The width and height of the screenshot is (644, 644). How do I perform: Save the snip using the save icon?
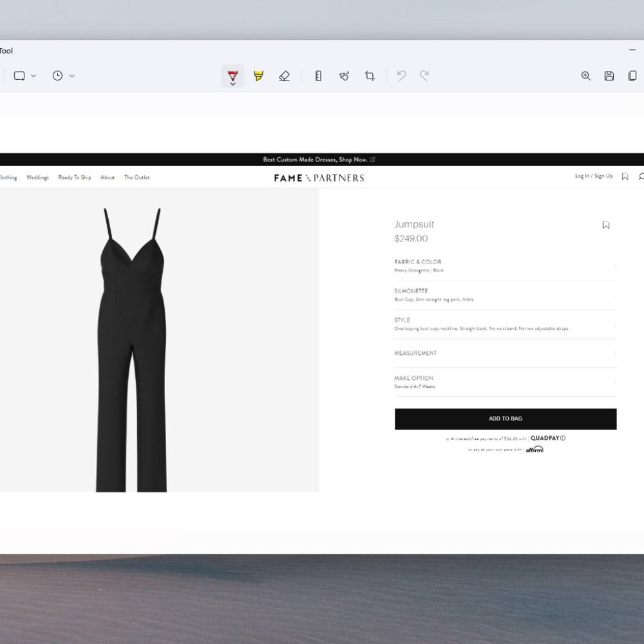pos(609,75)
